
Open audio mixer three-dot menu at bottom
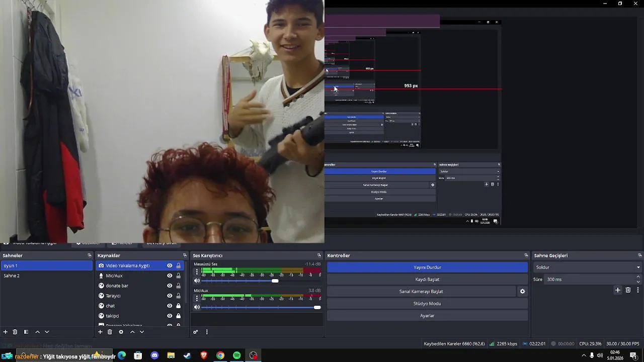coord(207,332)
